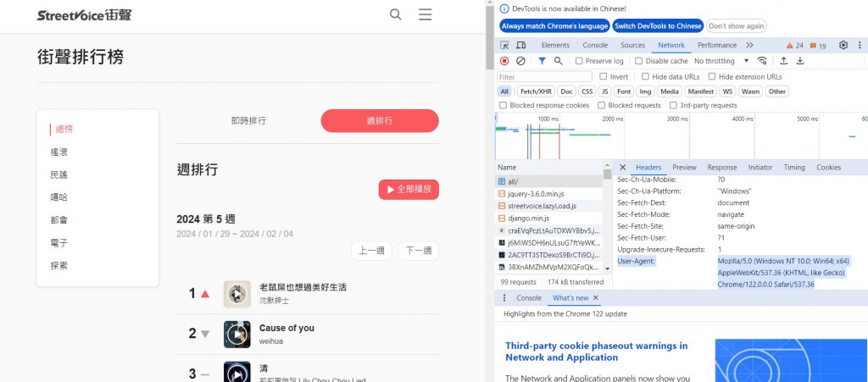The image size is (868, 382).
Task: Click request list scroll-down arrow
Action: click(607, 269)
